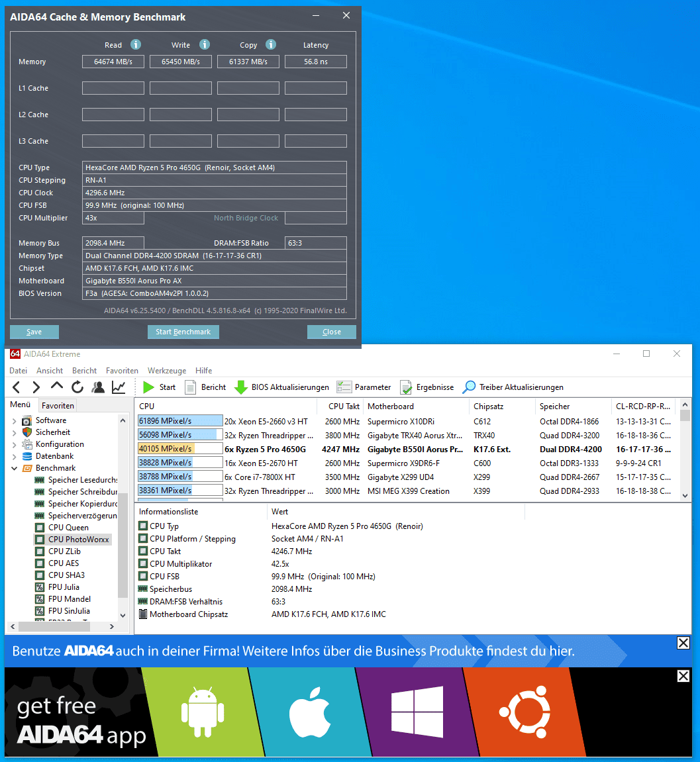Expand the Sicherheit tree node
This screenshot has width=700, height=762.
14,432
